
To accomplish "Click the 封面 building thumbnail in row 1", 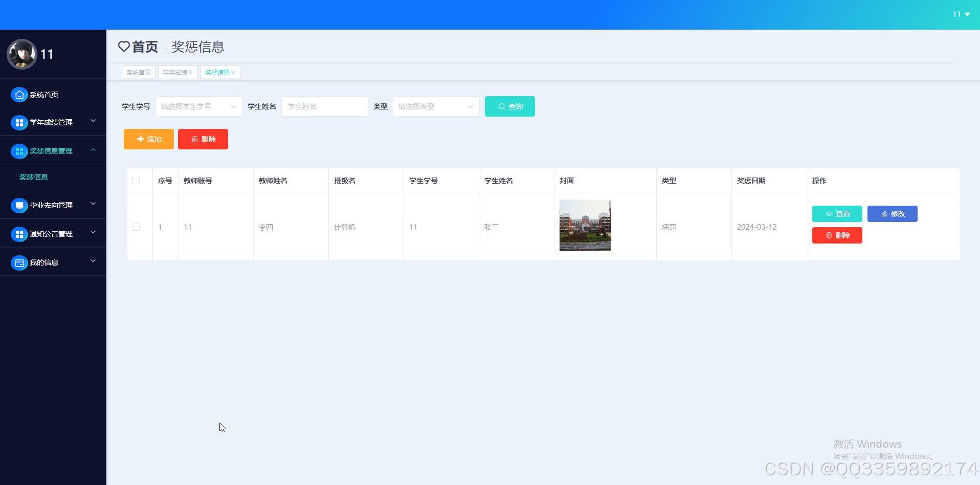I will (585, 225).
